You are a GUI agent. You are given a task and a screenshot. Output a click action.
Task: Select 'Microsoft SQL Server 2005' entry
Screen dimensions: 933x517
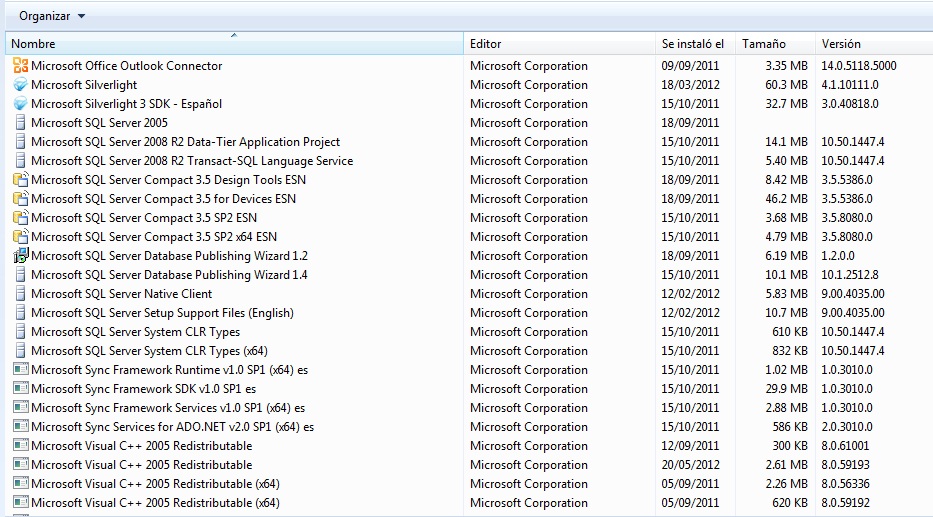[x=99, y=123]
